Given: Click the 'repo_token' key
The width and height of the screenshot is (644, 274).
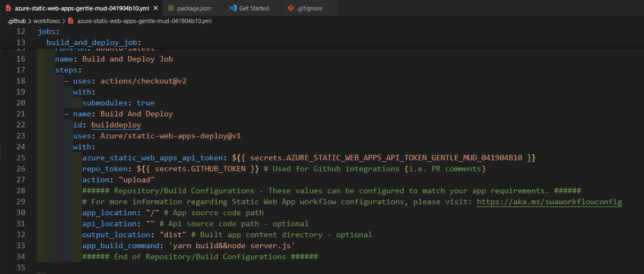Looking at the screenshot, I should [x=104, y=169].
